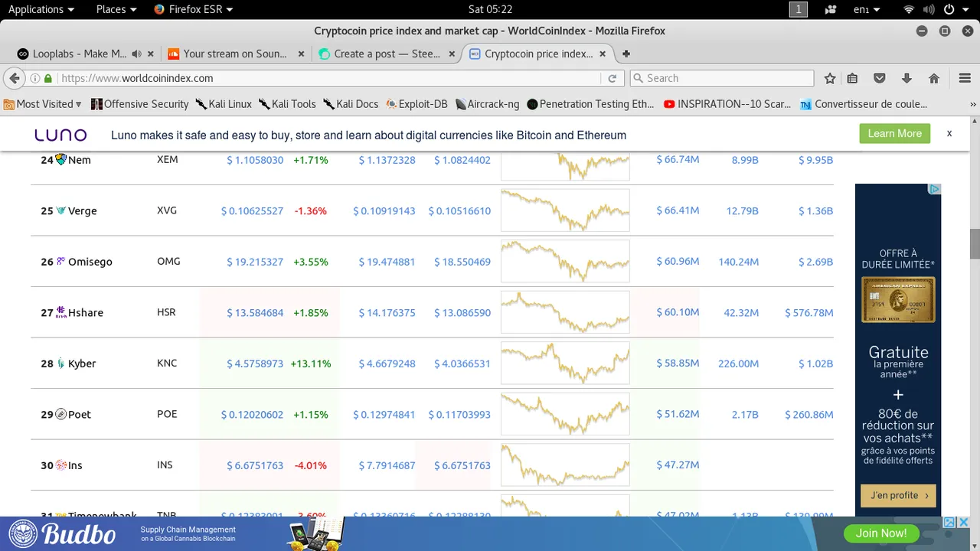Go to Firefox home page icon
Image resolution: width=980 pixels, height=551 pixels.
934,78
